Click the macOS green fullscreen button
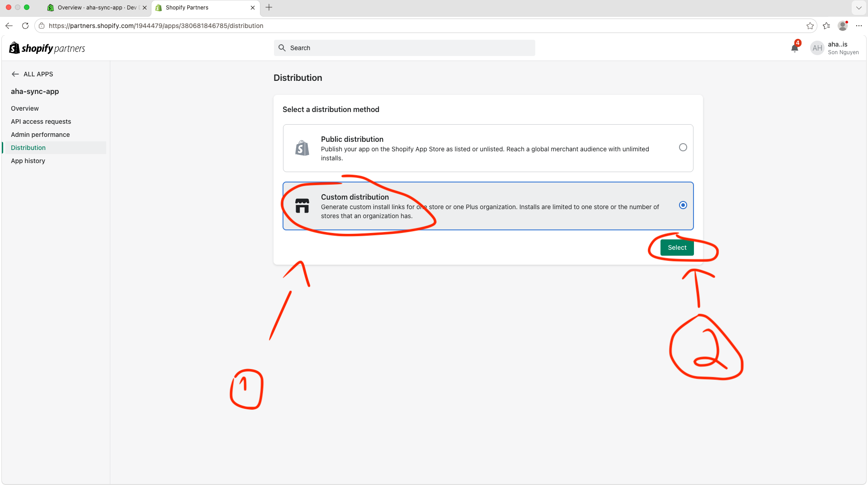Screen dimensions: 868x486 tap(27, 7)
